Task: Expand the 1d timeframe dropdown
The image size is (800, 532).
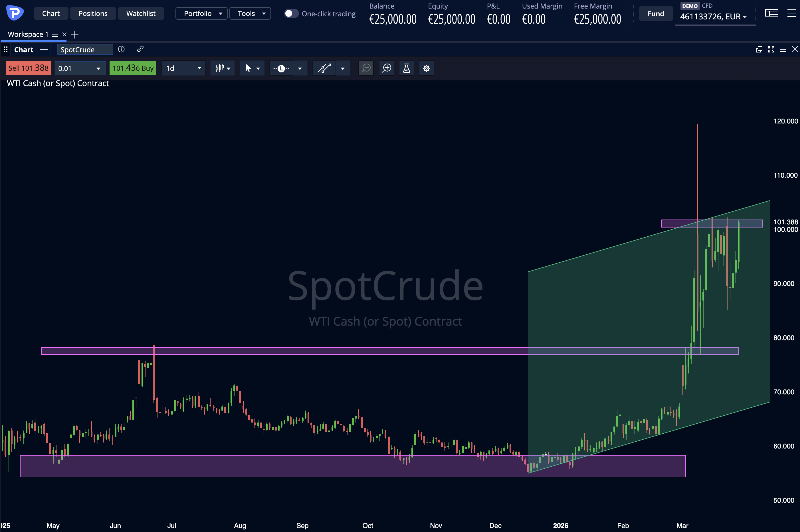Action: click(x=183, y=68)
